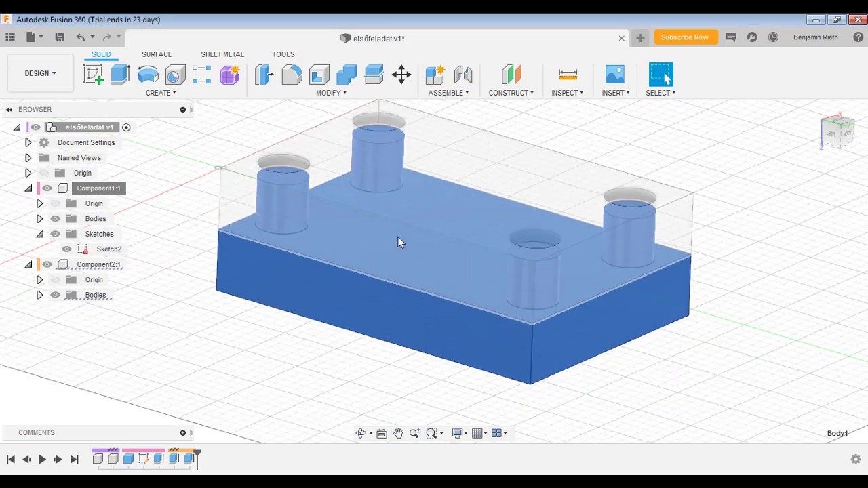
Task: Switch to the SHEET METAL tab
Action: coord(222,54)
